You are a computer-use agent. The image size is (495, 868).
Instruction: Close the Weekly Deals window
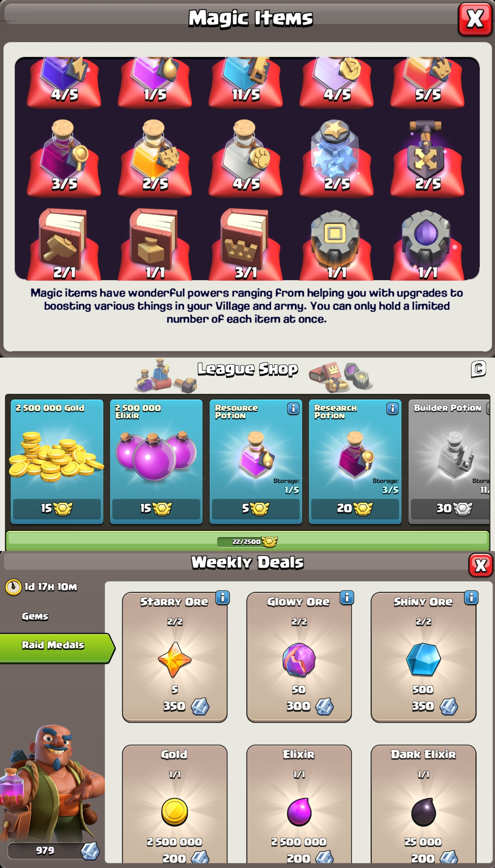pyautogui.click(x=481, y=565)
